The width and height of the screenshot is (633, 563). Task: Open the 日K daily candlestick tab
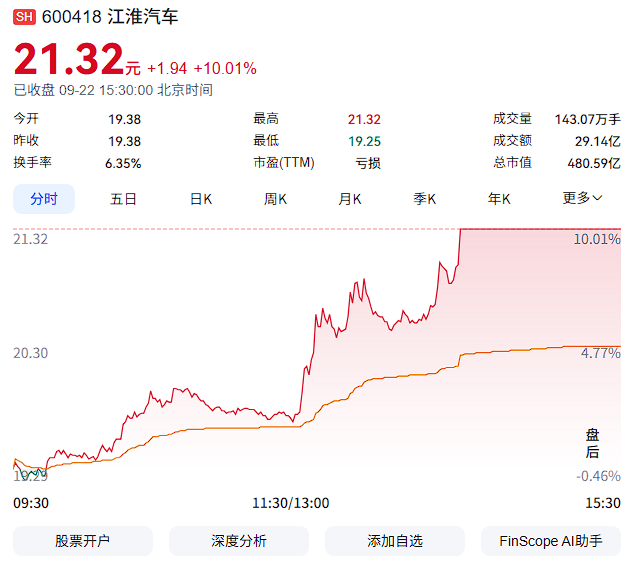click(201, 199)
